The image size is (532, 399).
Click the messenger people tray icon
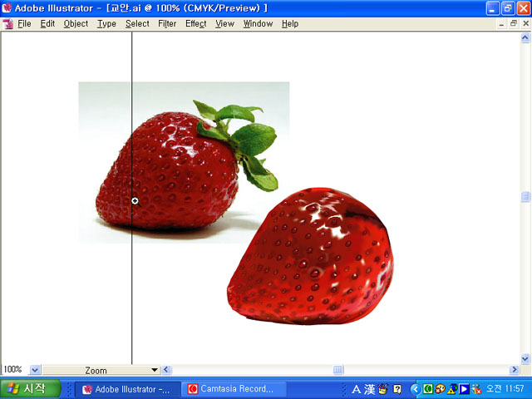click(476, 389)
